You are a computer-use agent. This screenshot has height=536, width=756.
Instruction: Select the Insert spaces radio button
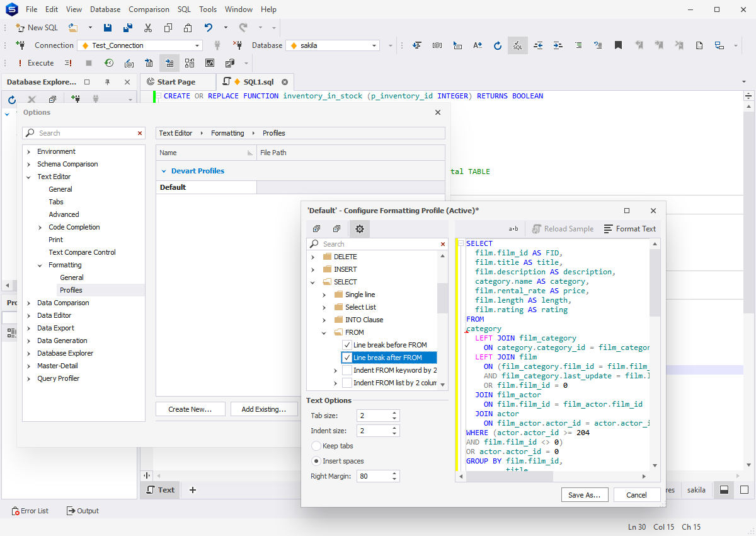[x=316, y=461]
